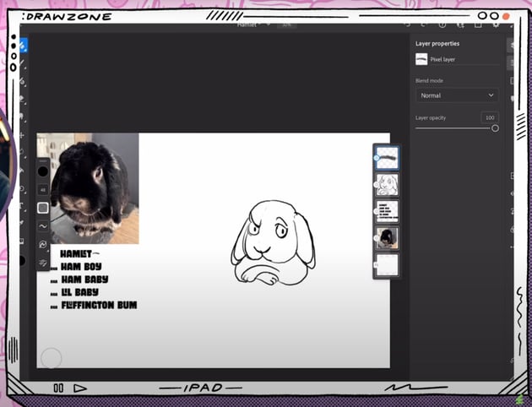Toggle visibility of the text names layer
Image resolution: width=532 pixels, height=407 pixels.
pyautogui.click(x=377, y=211)
